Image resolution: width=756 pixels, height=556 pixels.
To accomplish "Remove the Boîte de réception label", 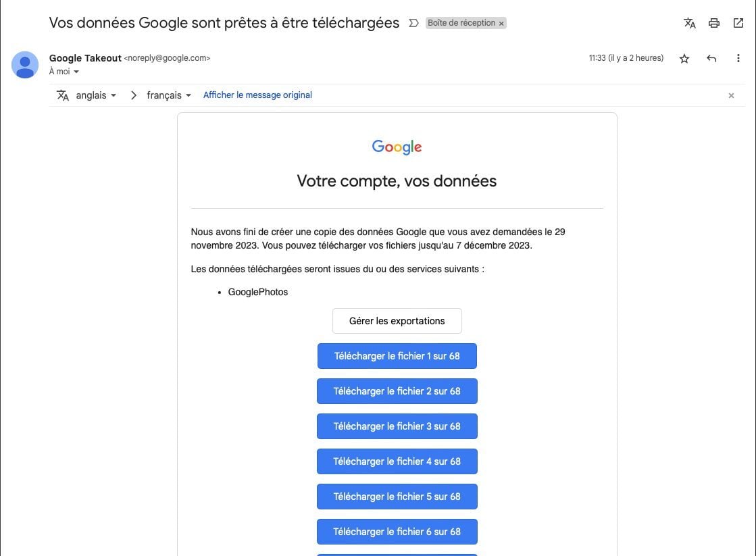I will [x=501, y=24].
